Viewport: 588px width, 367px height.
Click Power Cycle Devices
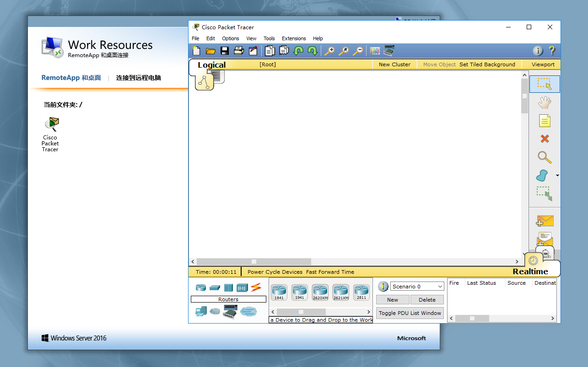[275, 272]
